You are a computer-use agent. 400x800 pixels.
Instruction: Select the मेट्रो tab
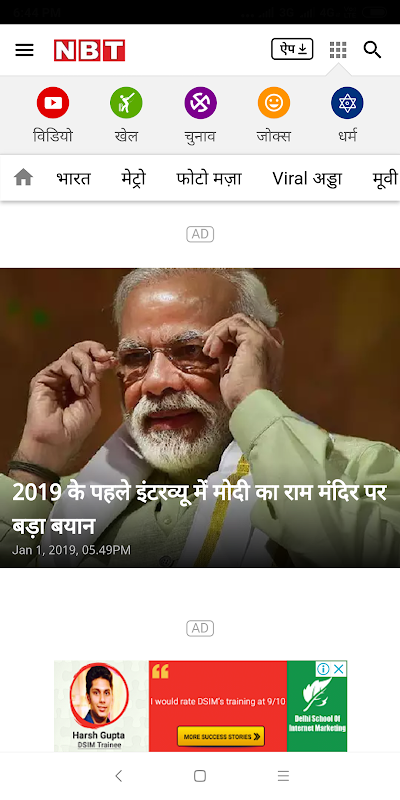pyautogui.click(x=133, y=179)
